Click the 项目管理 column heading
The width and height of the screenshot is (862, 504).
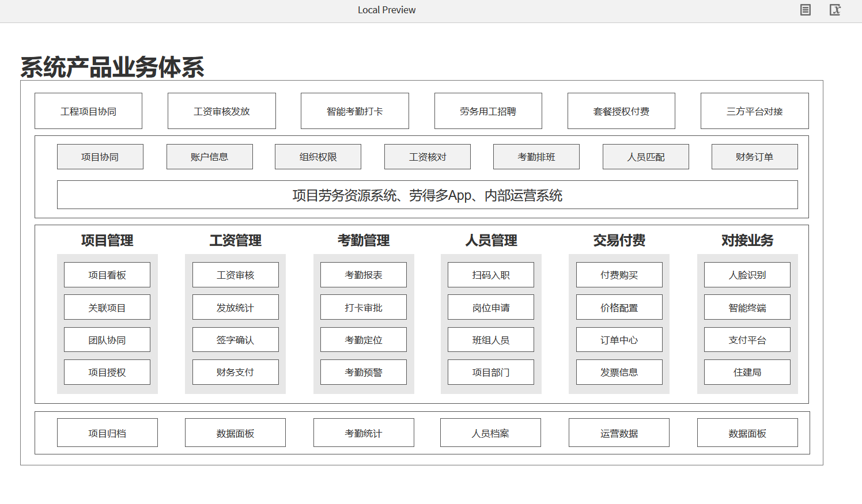[x=107, y=240]
